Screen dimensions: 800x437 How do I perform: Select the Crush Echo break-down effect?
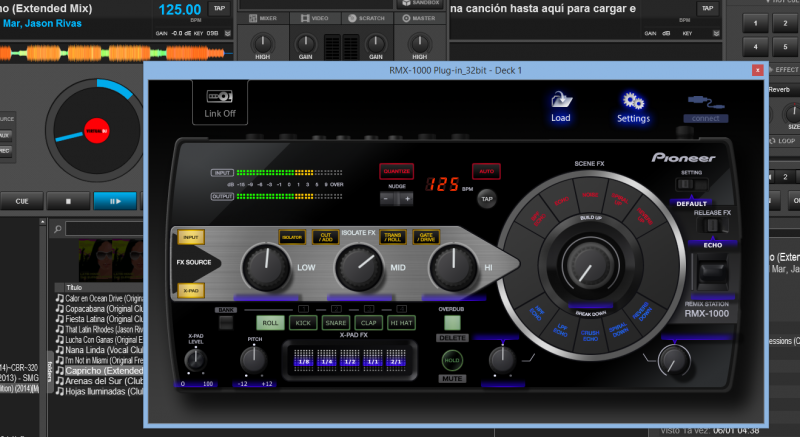point(590,335)
